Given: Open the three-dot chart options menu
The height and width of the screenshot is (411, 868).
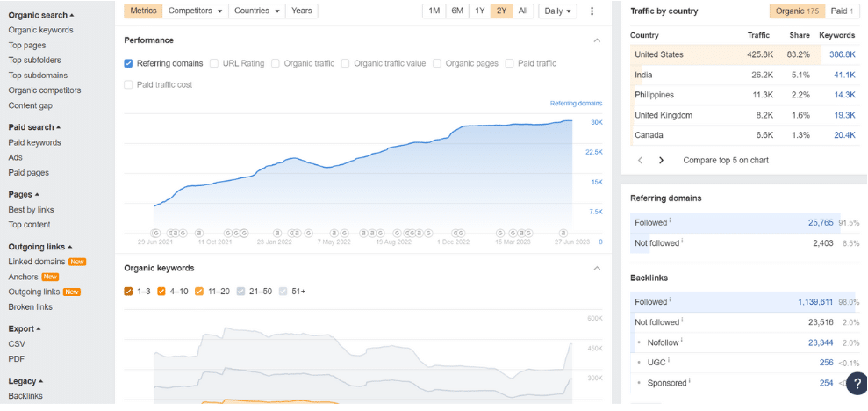Looking at the screenshot, I should pyautogui.click(x=592, y=11).
